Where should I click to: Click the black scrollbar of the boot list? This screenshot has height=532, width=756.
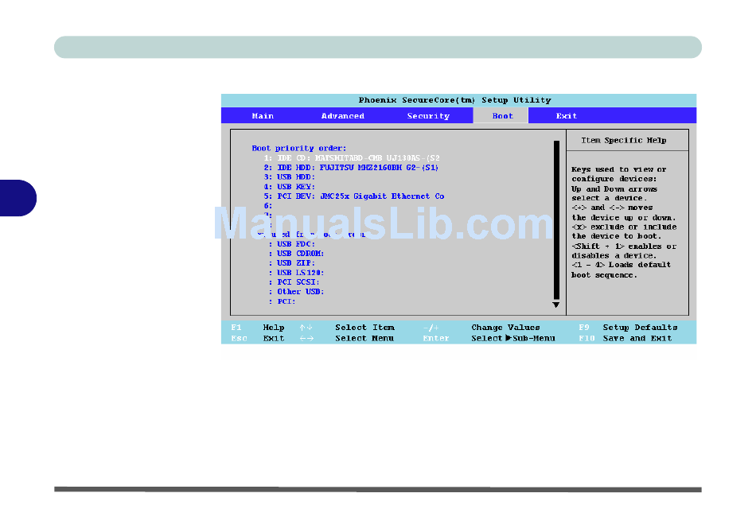pos(556,219)
